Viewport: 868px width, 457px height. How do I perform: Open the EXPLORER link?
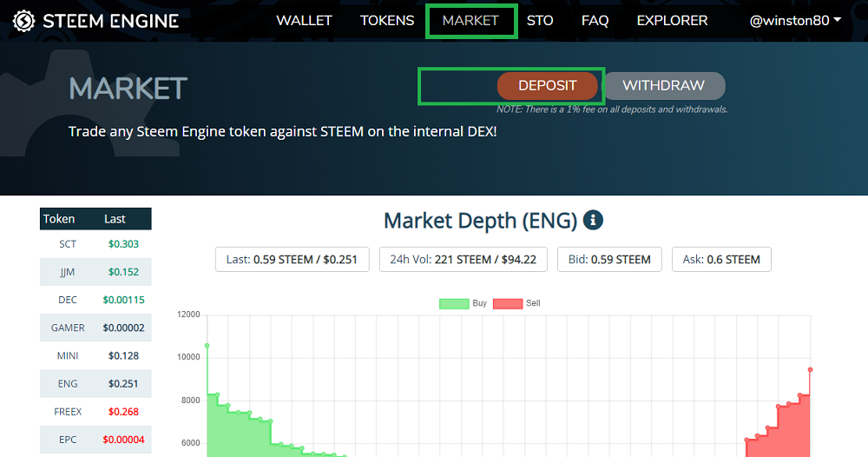click(672, 21)
